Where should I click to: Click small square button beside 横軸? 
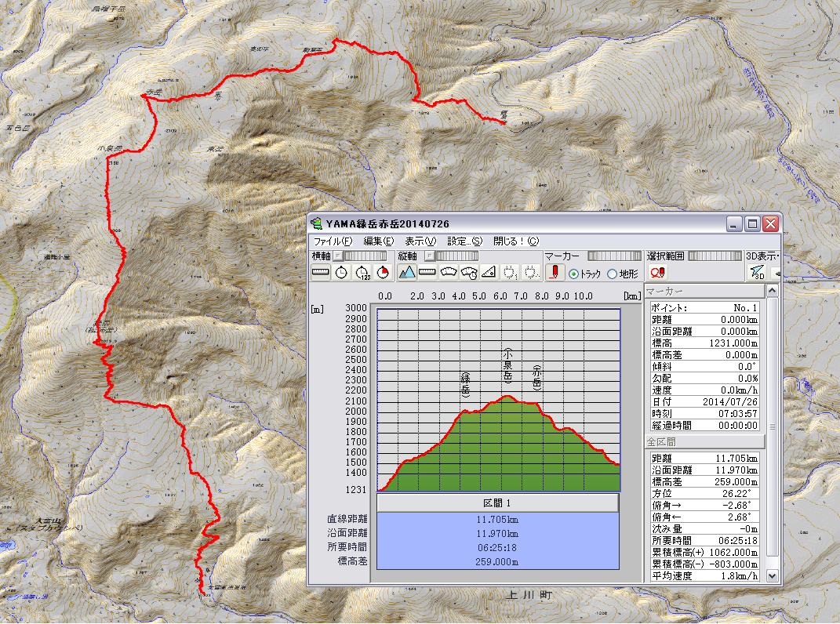tap(339, 256)
